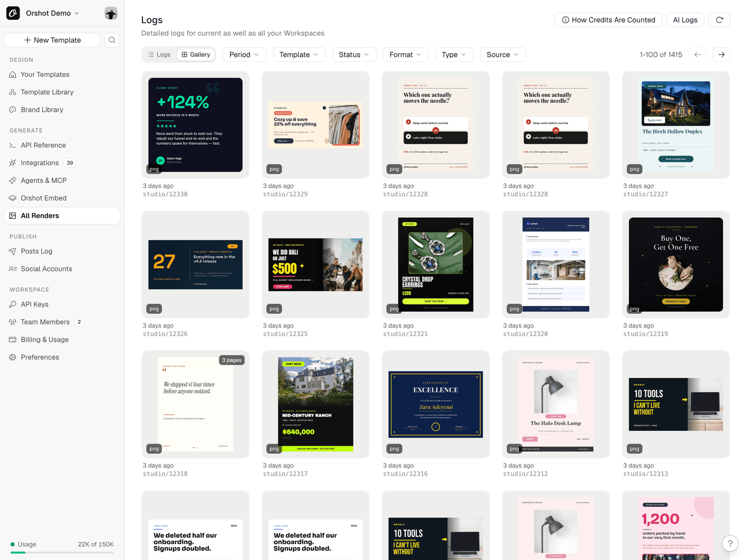Open the Format filter dropdown
This screenshot has height=560, width=747.
click(405, 55)
